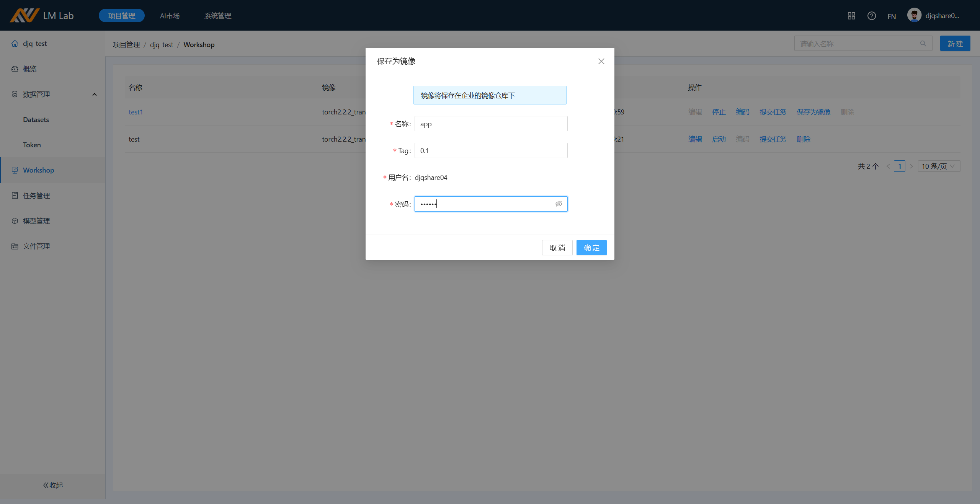This screenshot has width=980, height=504.
Task: Open the 10 条/页 page size dropdown
Action: pyautogui.click(x=938, y=166)
